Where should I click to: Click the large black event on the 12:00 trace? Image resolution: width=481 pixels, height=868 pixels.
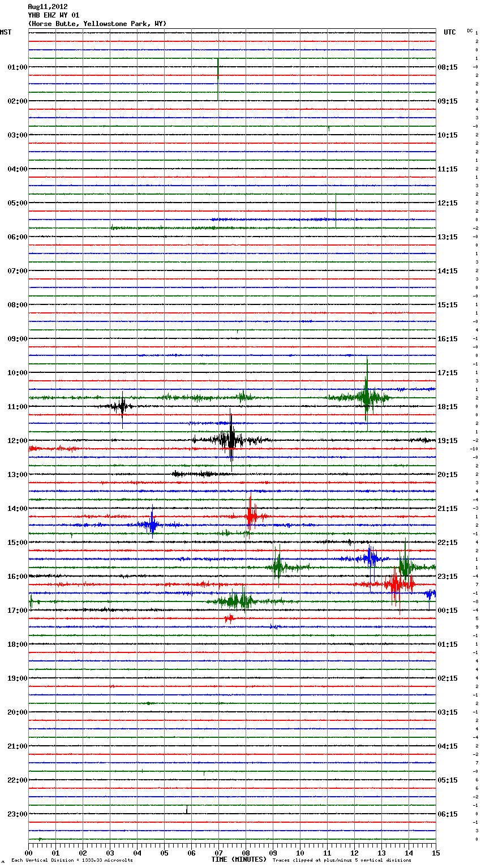[x=230, y=440]
